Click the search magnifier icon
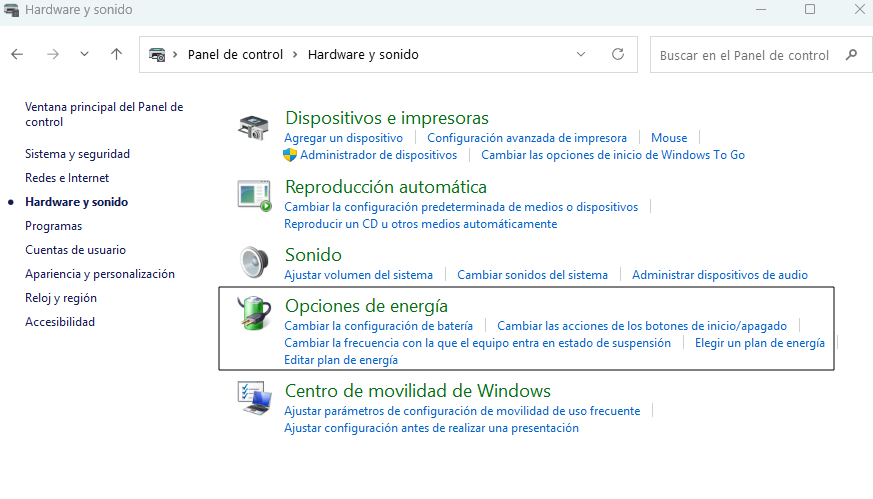 pos(851,55)
